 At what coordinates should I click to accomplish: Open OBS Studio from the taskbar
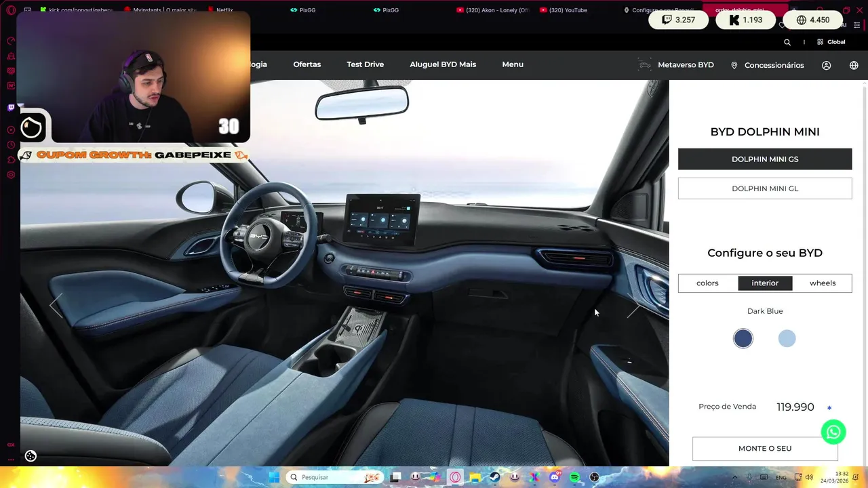[594, 477]
